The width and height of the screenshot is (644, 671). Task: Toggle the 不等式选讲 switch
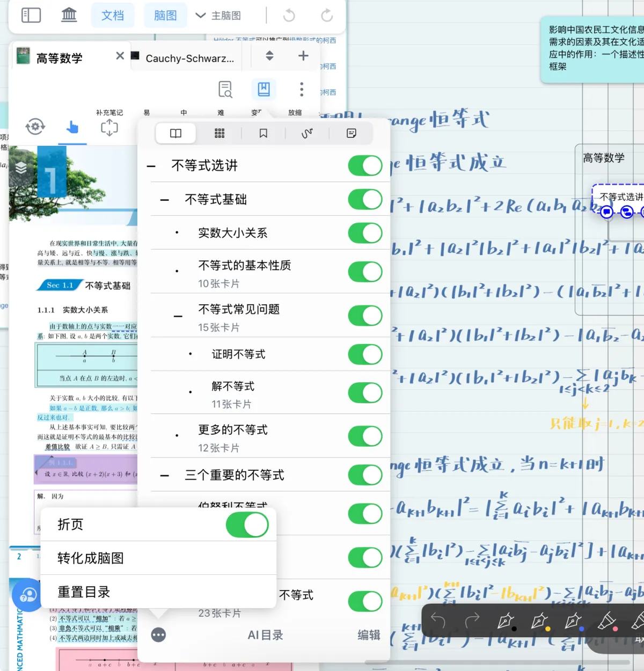pos(365,165)
